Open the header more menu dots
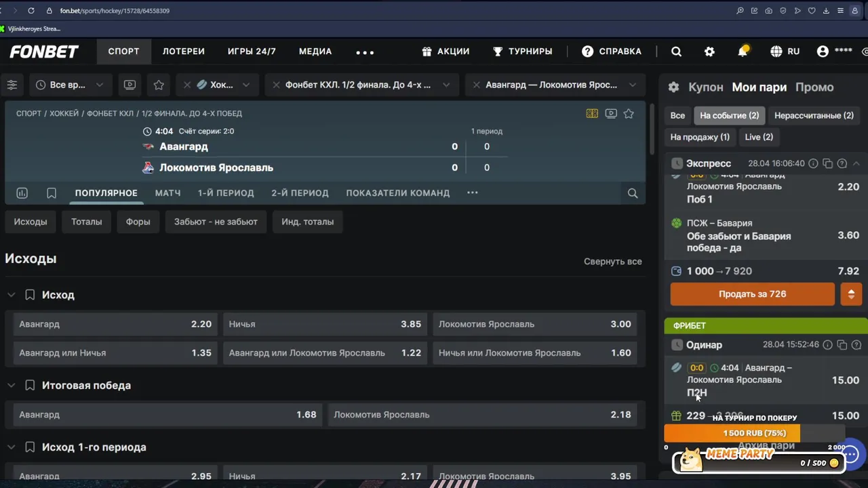Screen dimensions: 868x488 coord(365,52)
